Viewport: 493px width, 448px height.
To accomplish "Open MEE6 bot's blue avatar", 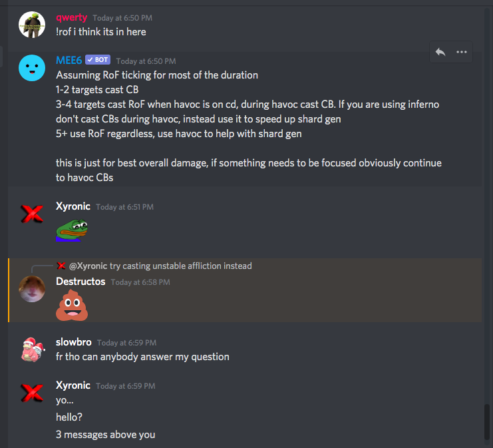I will click(32, 68).
